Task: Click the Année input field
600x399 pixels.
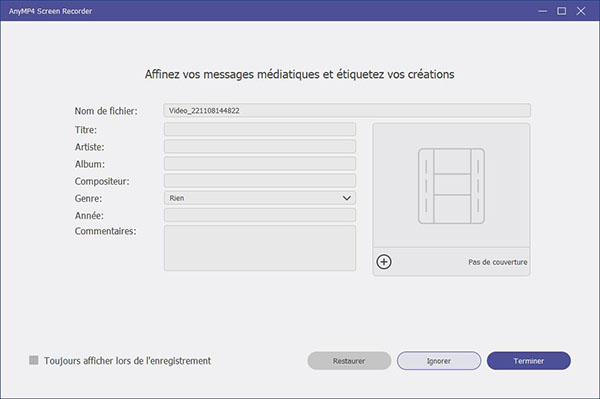Action: tap(260, 215)
